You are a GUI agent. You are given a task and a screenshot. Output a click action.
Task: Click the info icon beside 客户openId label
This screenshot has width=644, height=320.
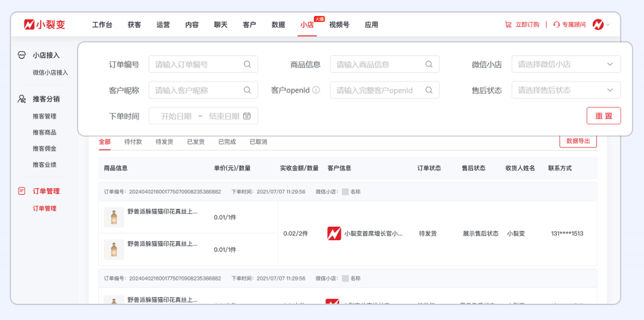coord(316,90)
